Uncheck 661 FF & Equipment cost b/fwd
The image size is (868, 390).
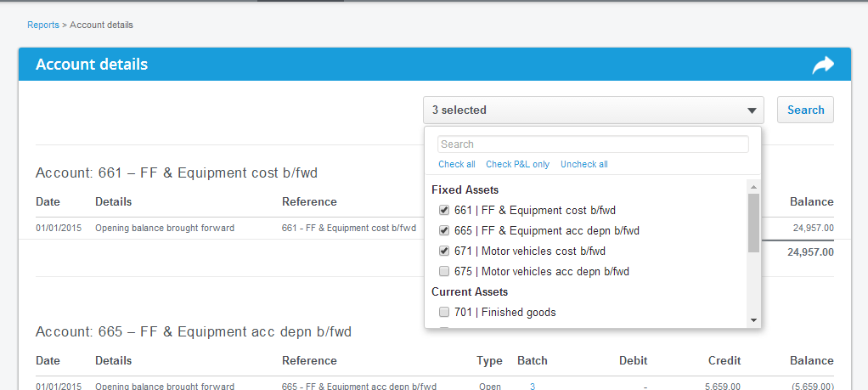pyautogui.click(x=444, y=211)
